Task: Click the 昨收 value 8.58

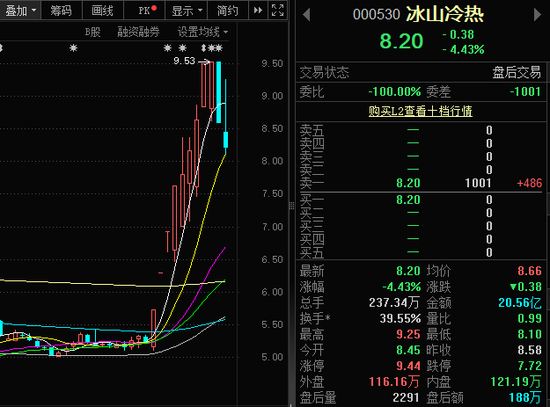Action: tap(530, 350)
